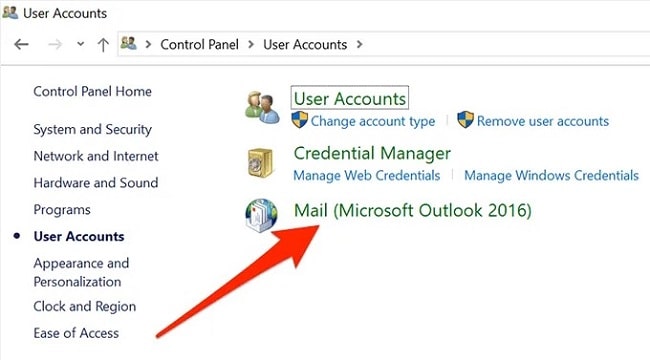
Task: Open Mail (Microsoft Outlook 2016)
Action: [x=412, y=210]
